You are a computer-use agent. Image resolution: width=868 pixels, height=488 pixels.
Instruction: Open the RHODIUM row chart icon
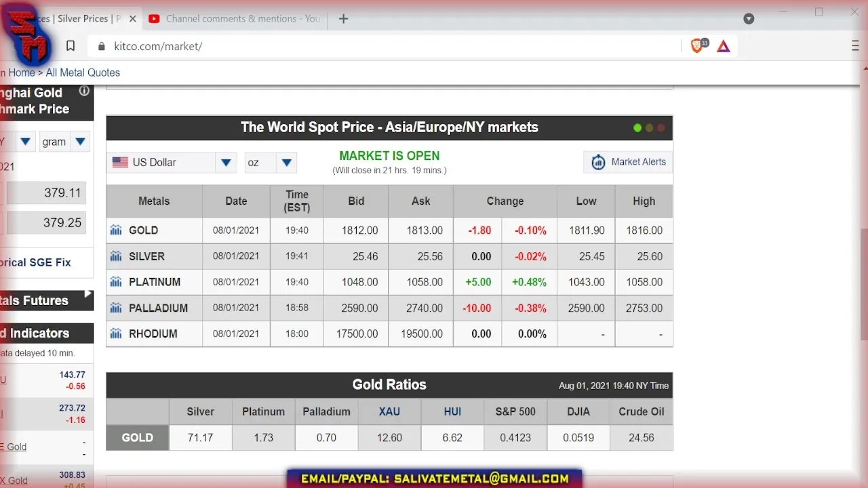pos(116,333)
